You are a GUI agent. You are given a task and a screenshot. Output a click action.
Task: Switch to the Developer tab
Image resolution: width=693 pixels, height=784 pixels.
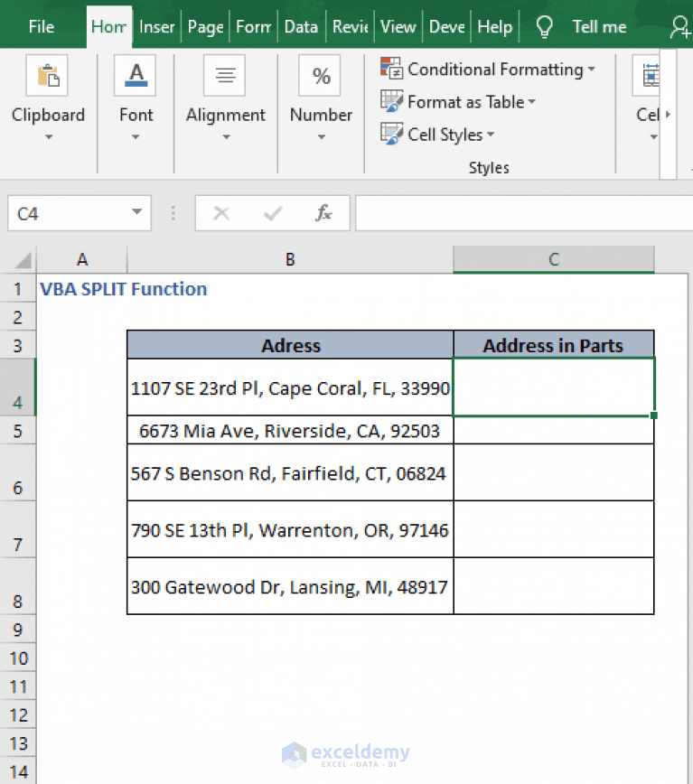pos(446,26)
